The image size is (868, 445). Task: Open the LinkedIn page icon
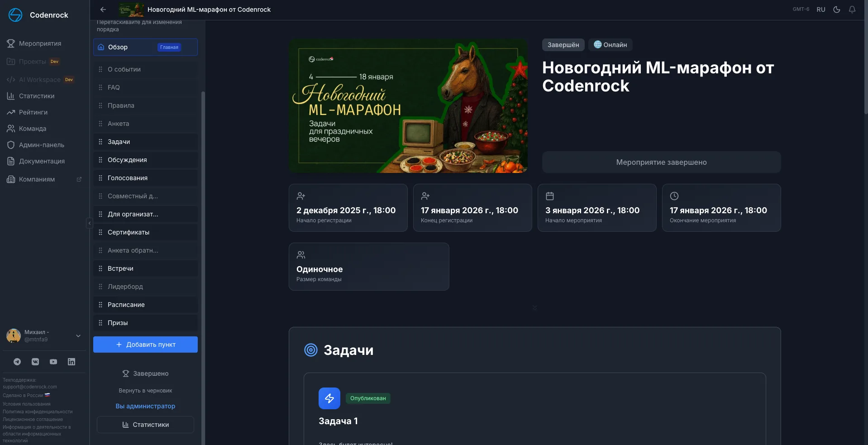point(71,362)
